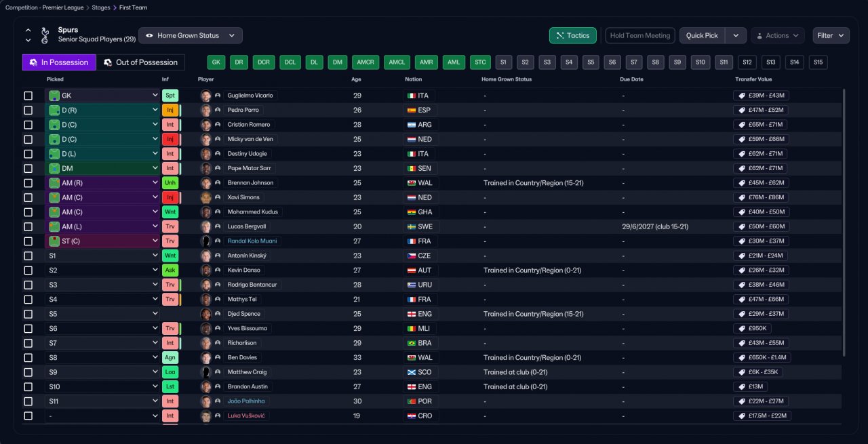Tick the checkbox for Djed Spence
Image resolution: width=868 pixels, height=444 pixels.
coord(28,314)
